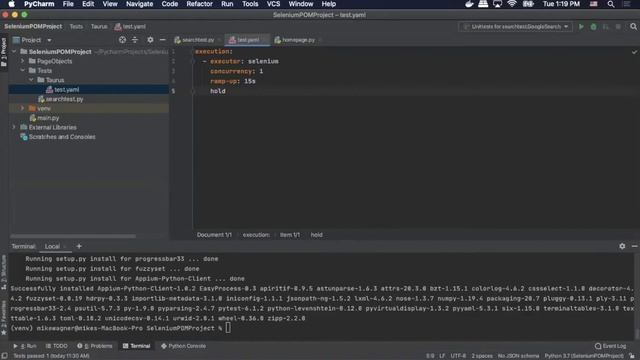Open the Python Console tool window
Image resolution: width=640 pixels, height=360 pixels.
tap(183, 346)
